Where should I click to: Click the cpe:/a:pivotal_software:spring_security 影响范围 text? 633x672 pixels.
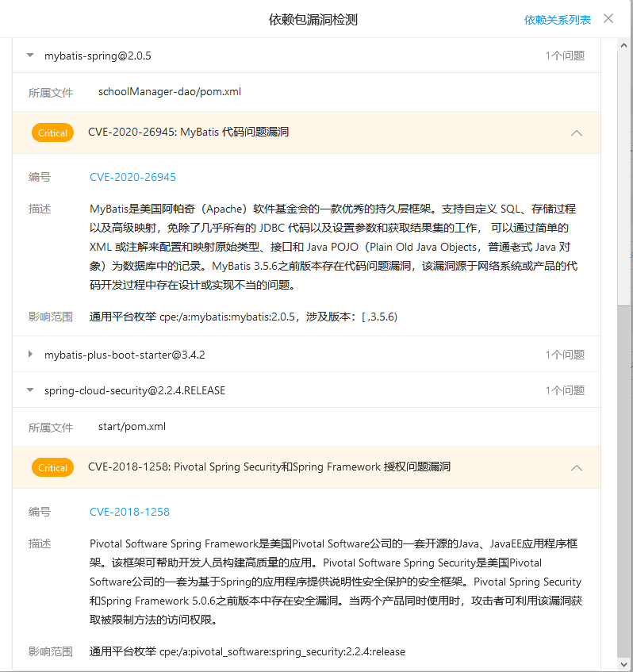247,651
